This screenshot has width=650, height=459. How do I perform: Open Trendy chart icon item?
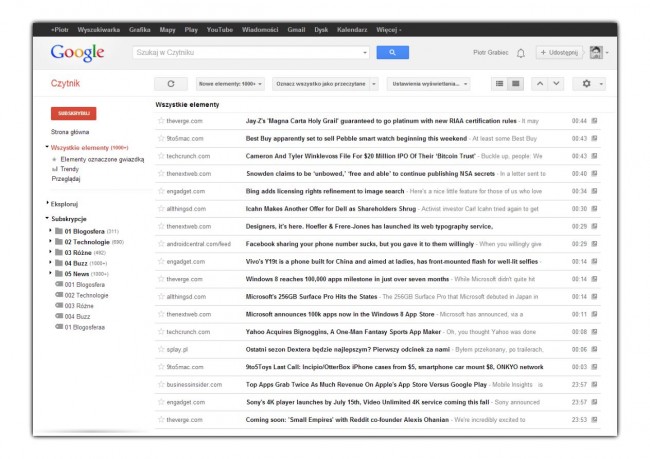click(54, 169)
